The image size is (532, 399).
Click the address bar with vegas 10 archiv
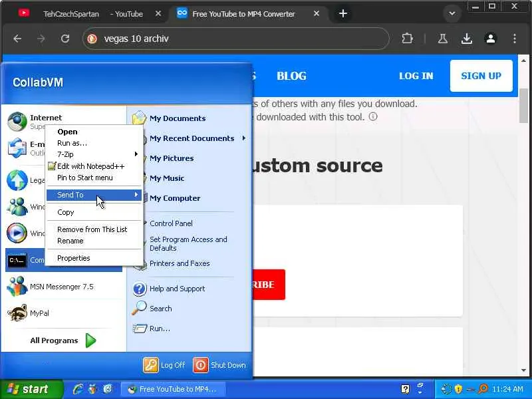coord(235,39)
